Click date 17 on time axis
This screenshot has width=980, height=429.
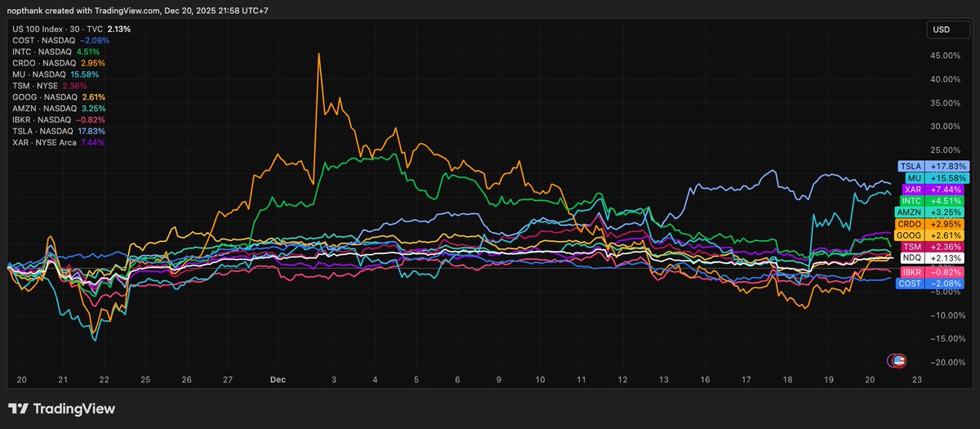748,380
